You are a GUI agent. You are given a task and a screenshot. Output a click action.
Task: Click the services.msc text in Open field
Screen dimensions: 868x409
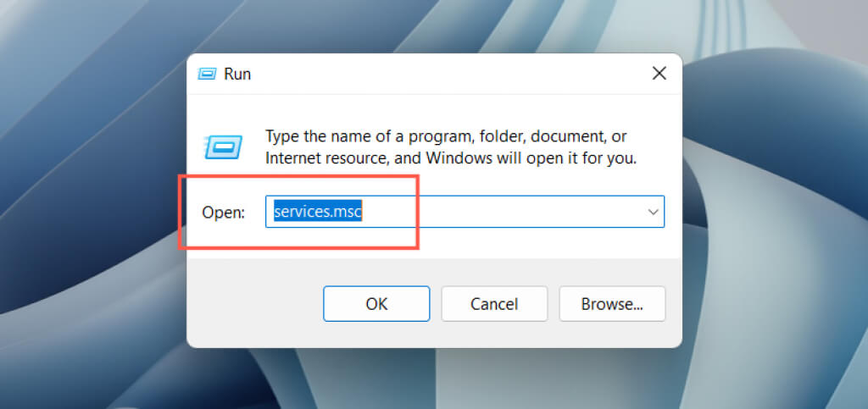pyautogui.click(x=318, y=212)
